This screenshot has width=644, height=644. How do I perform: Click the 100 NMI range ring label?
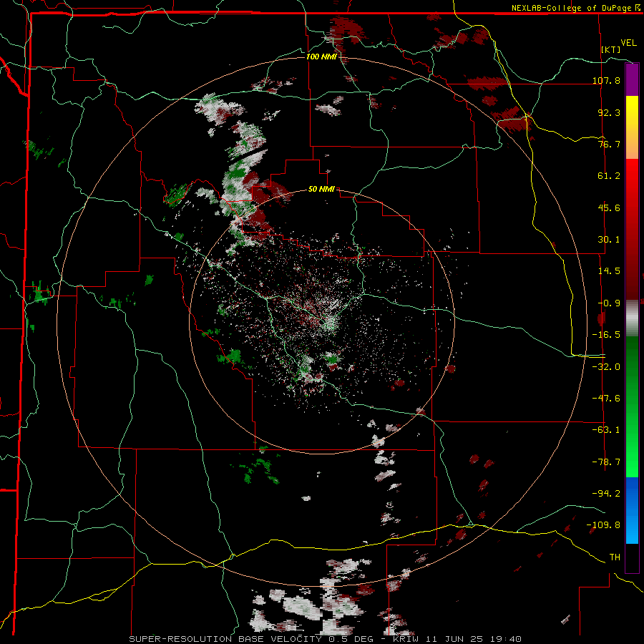321,57
